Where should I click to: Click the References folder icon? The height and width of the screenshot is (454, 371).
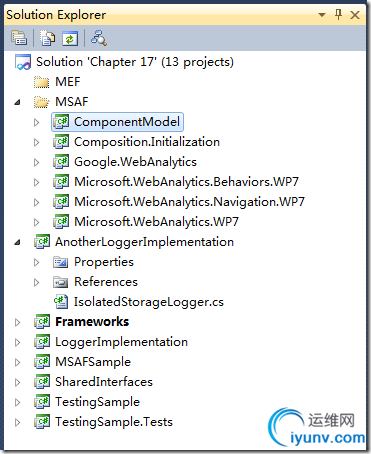(x=60, y=282)
